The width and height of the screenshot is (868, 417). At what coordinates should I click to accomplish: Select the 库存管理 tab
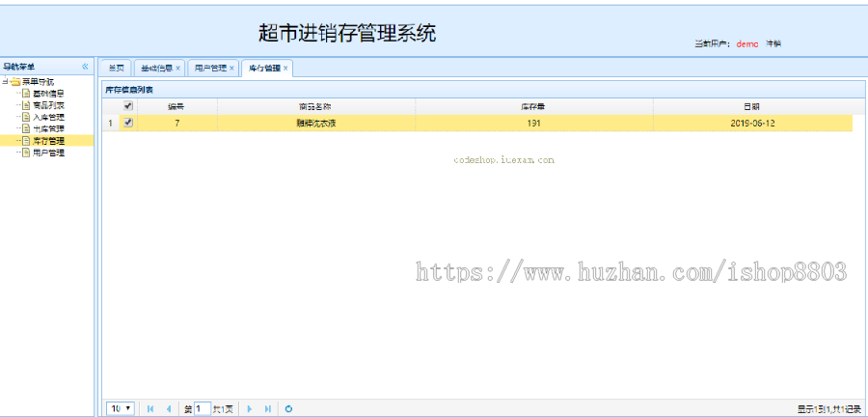tap(264, 69)
